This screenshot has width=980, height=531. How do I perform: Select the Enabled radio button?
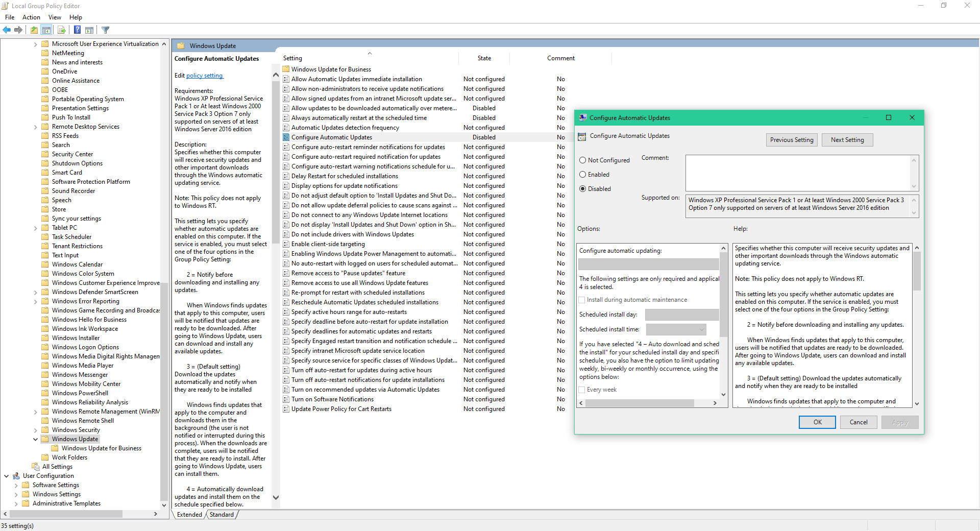click(582, 175)
